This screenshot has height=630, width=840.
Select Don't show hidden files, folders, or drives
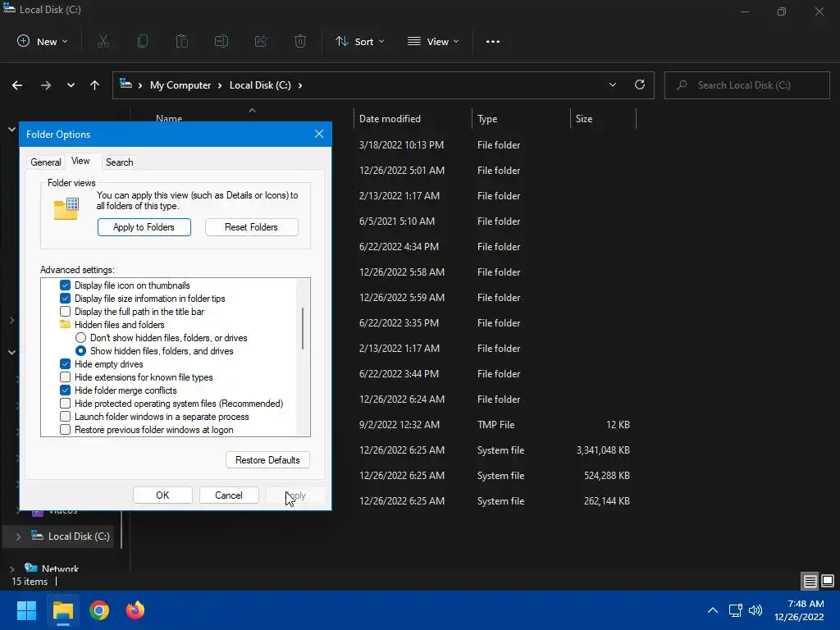click(80, 337)
